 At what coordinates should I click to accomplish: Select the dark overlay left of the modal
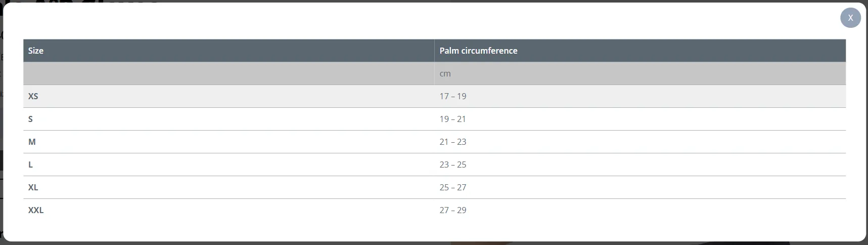tap(2, 121)
